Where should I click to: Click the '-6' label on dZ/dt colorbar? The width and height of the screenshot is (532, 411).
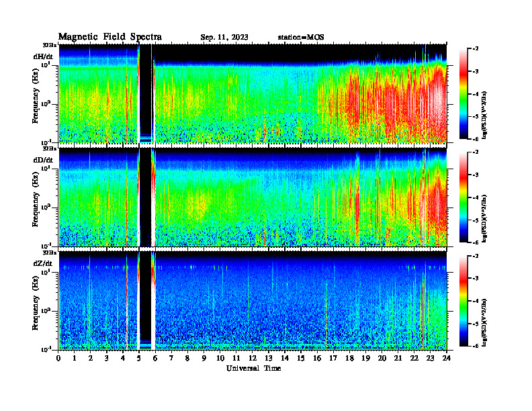(x=475, y=346)
